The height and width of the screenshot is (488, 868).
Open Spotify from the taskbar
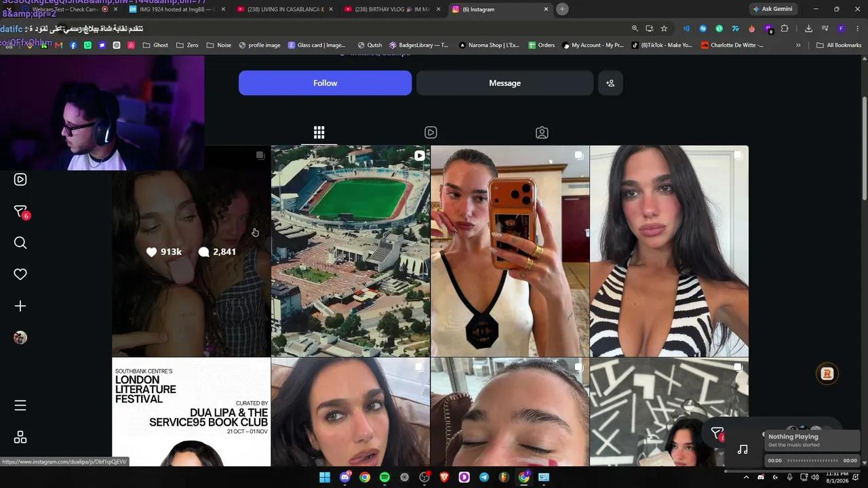click(384, 477)
